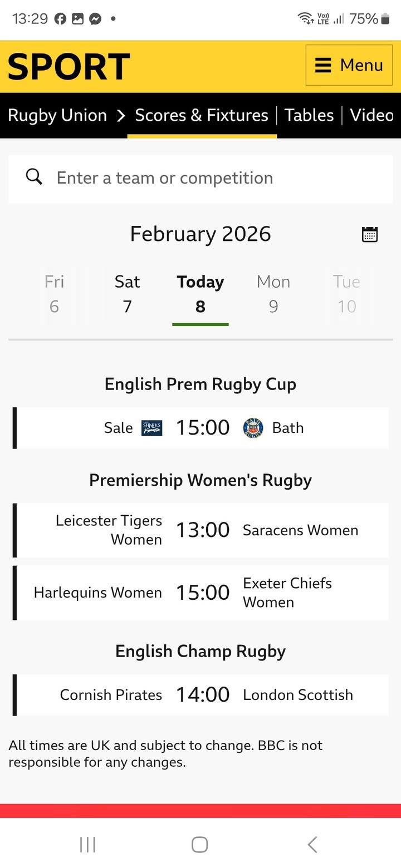Select Friday 6 in date strip
401x868 pixels.
click(54, 294)
